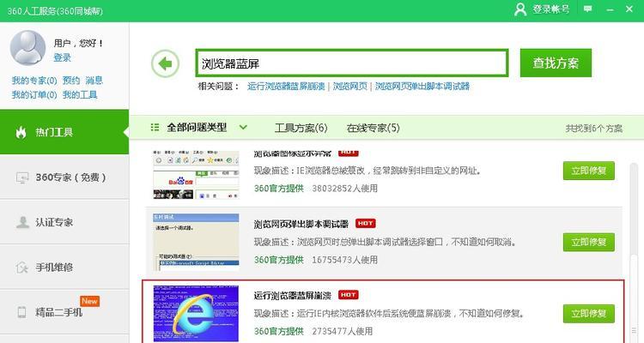Click 38032852人使用 usage count
The width and height of the screenshot is (644, 343).
point(344,189)
